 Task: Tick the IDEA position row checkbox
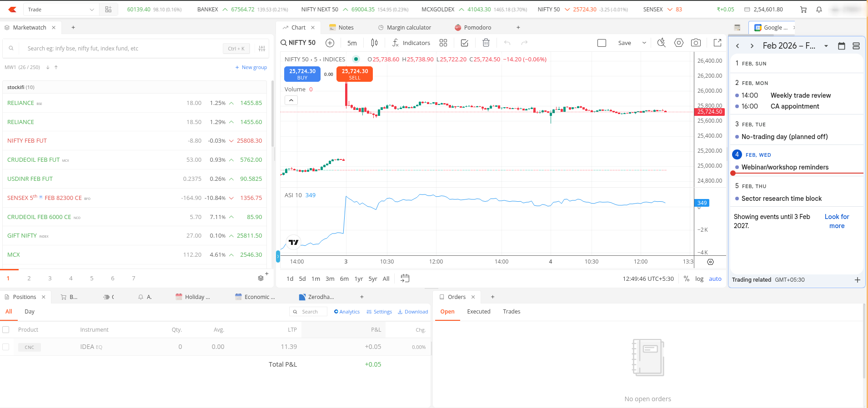(x=6, y=347)
